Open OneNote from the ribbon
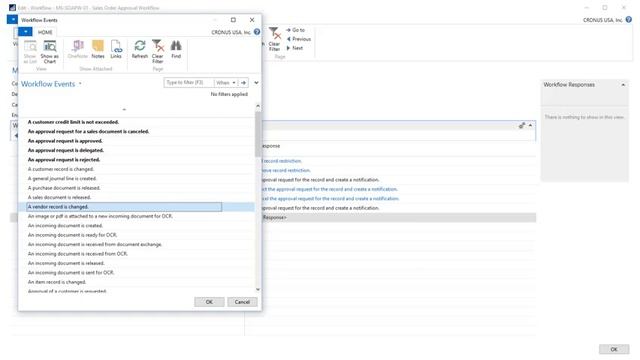The height and width of the screenshot is (360, 640). [x=78, y=49]
